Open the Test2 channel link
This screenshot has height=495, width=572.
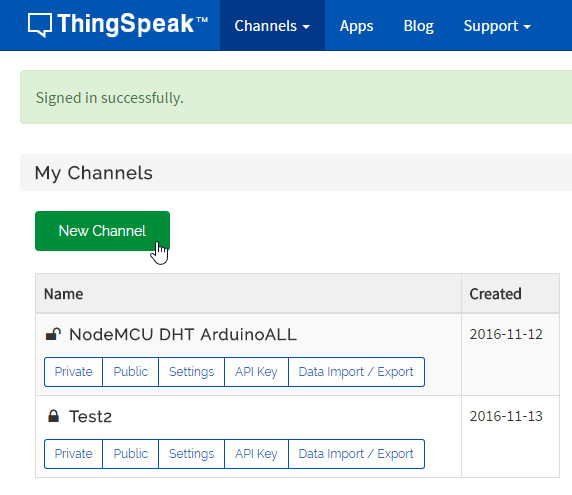pyautogui.click(x=90, y=417)
